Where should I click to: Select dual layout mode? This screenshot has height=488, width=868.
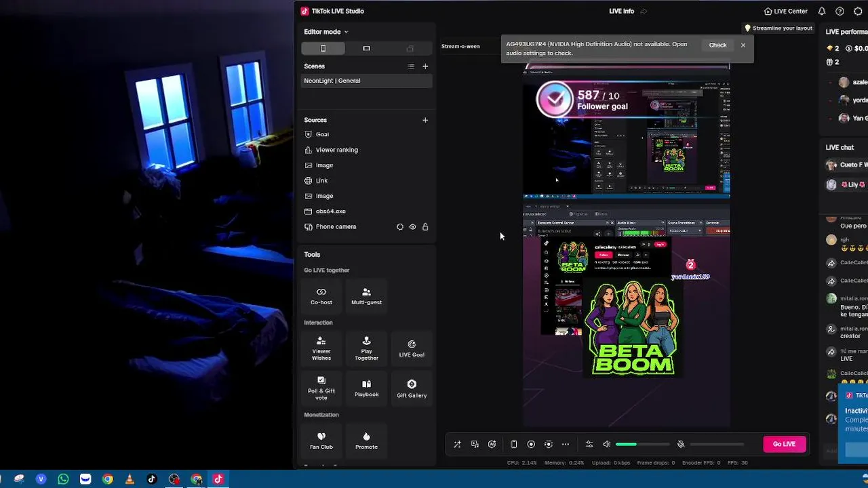[410, 48]
